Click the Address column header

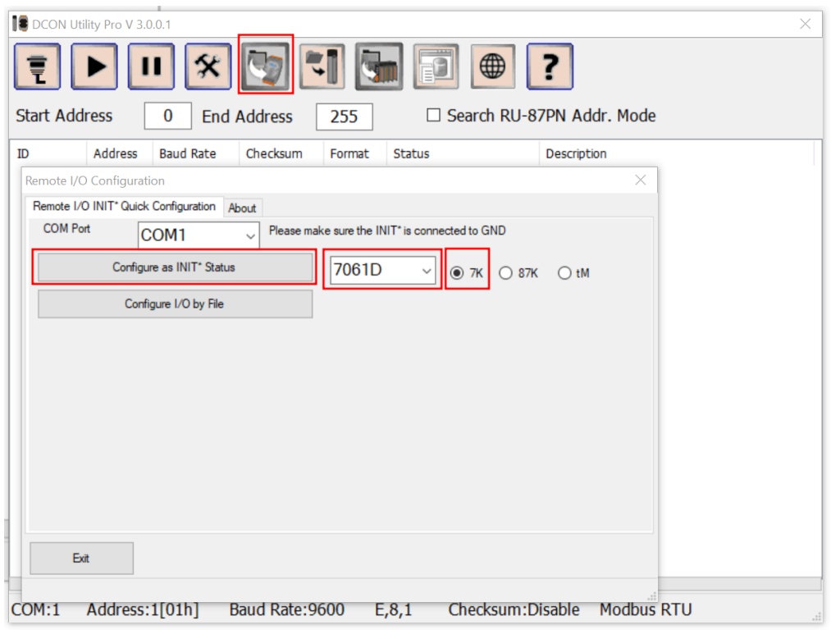(120, 153)
